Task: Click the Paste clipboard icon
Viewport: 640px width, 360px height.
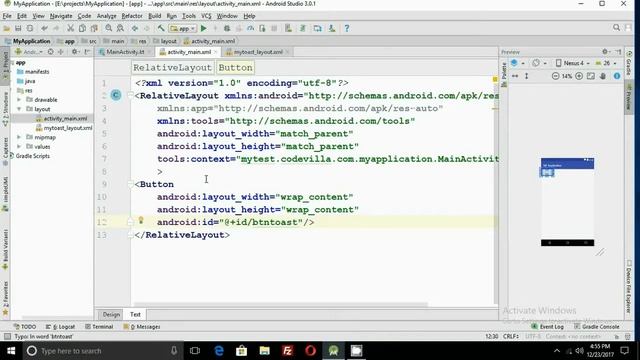Action: click(x=94, y=29)
